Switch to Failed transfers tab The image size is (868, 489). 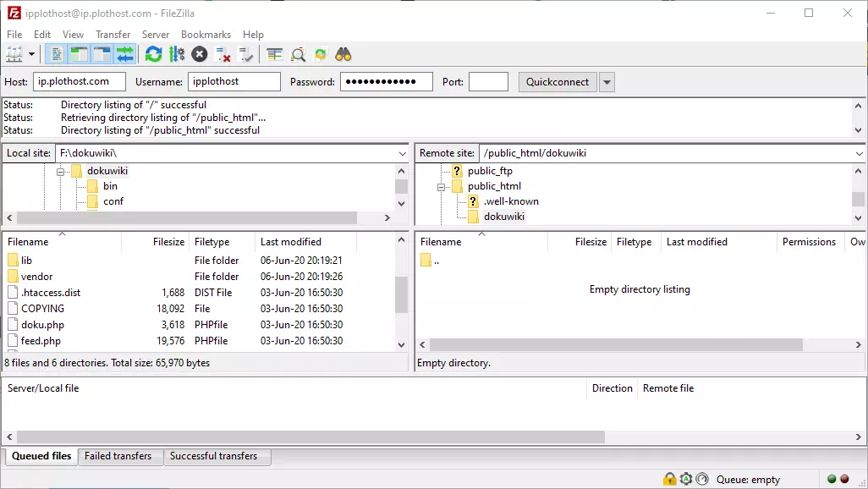click(118, 456)
